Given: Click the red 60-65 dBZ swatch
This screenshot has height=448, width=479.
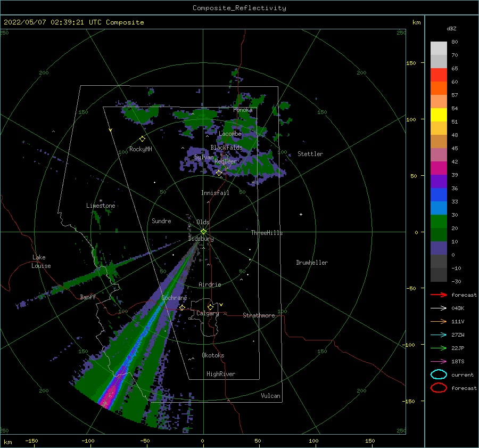Looking at the screenshot, I should pyautogui.click(x=439, y=75).
